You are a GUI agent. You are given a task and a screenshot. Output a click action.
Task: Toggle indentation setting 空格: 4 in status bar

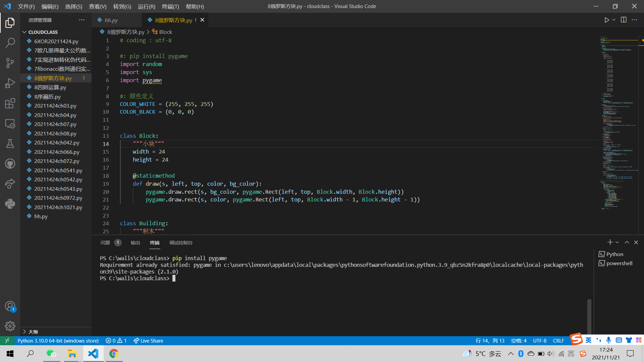[519, 341]
